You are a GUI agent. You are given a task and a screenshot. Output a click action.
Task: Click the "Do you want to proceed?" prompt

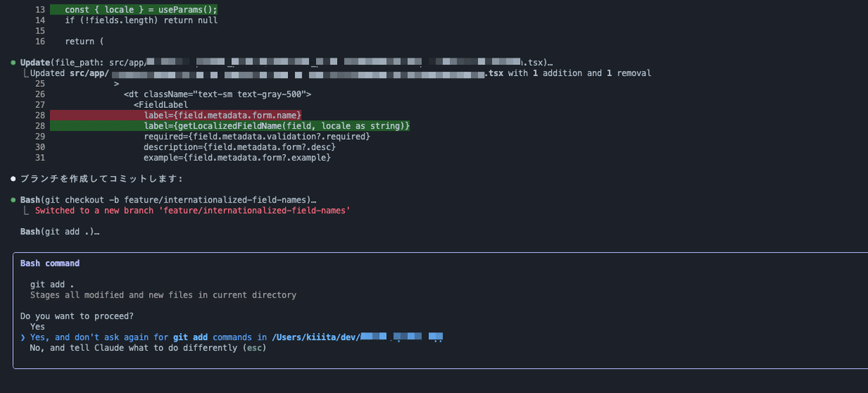pos(77,316)
